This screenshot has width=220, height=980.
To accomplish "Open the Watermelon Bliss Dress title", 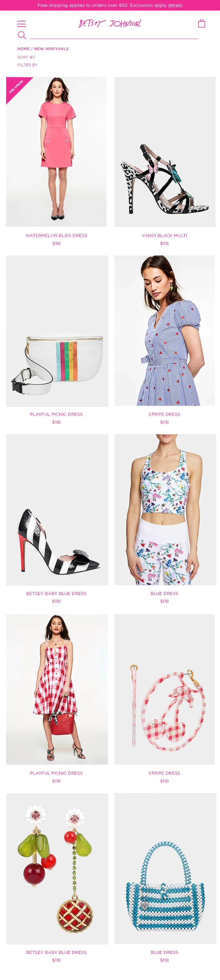I will click(x=56, y=236).
